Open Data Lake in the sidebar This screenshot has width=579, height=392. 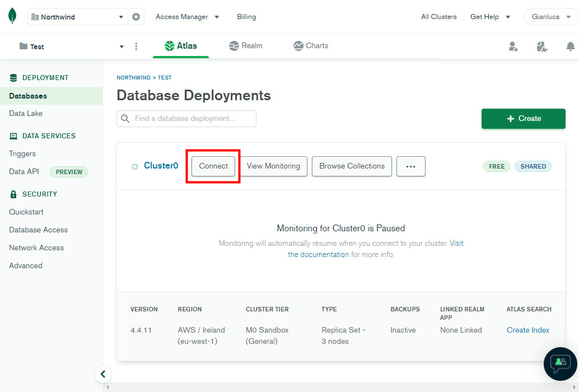[26, 113]
